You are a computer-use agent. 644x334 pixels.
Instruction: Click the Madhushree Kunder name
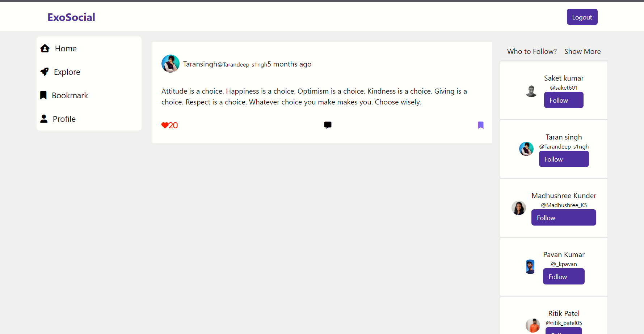point(564,196)
